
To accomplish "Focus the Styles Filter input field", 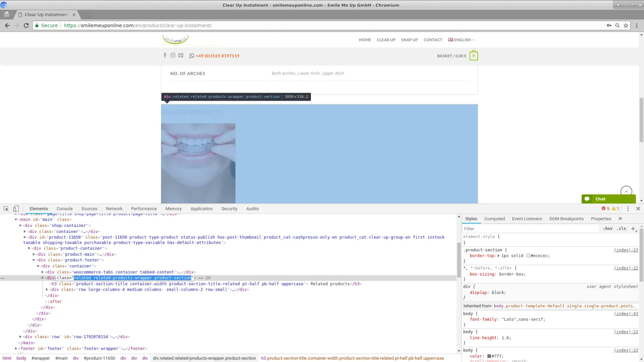I will (531, 229).
